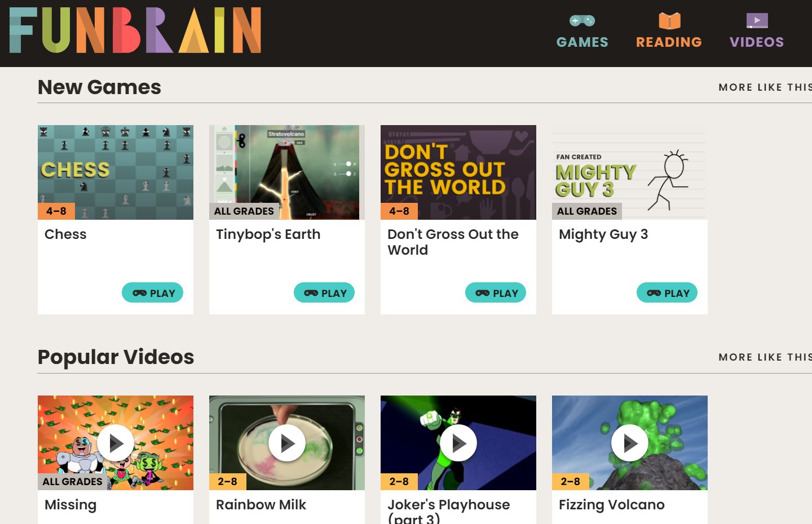Click Play button for Mighty Guy 3

coord(667,292)
